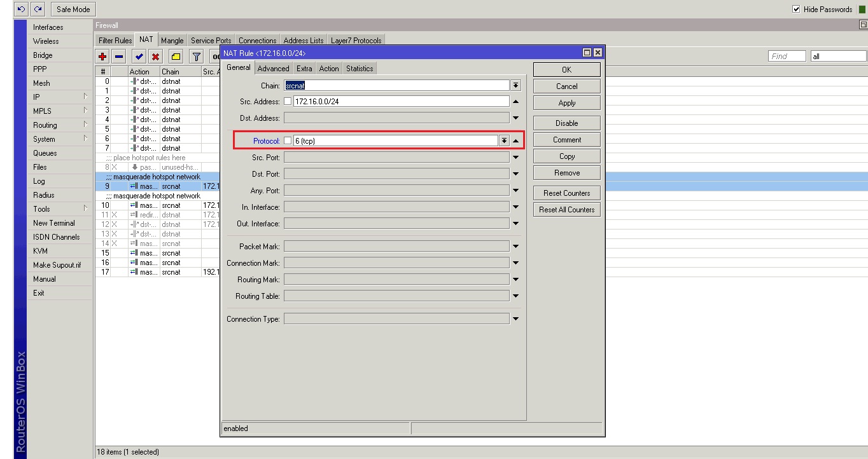868x459 pixels.
Task: Open the Action tab in NAT Rule
Action: pos(329,69)
